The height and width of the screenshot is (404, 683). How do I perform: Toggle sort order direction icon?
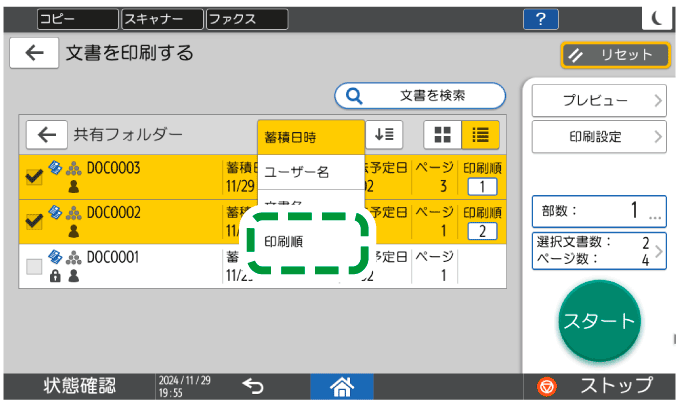tap(384, 135)
